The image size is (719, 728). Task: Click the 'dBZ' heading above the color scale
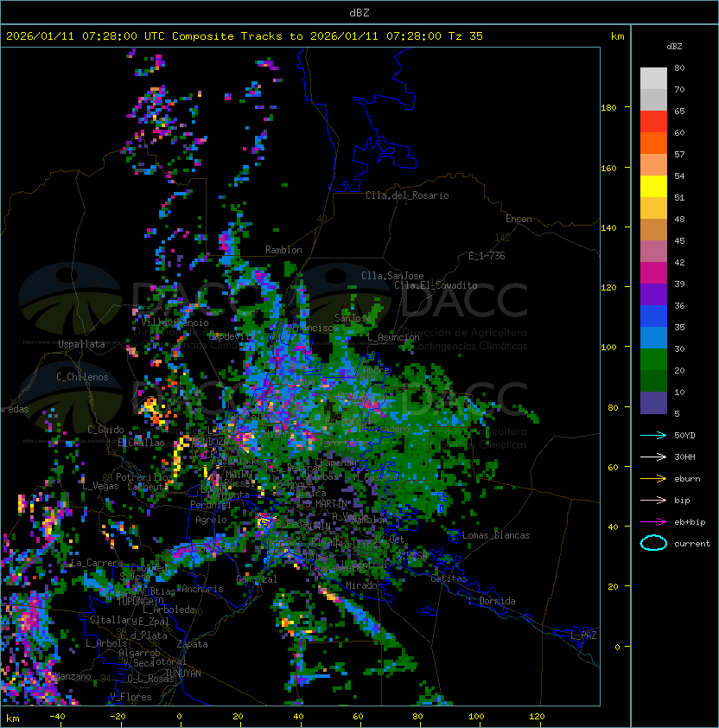coord(674,47)
